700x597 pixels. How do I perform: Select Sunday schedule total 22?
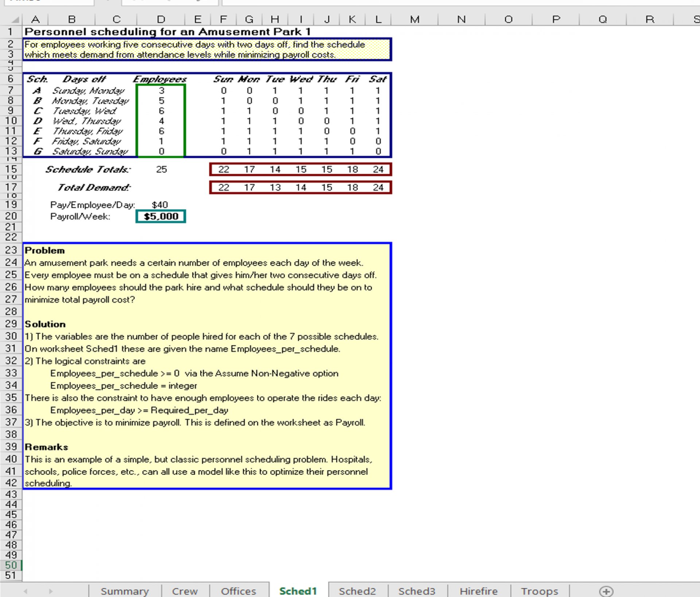coord(223,169)
